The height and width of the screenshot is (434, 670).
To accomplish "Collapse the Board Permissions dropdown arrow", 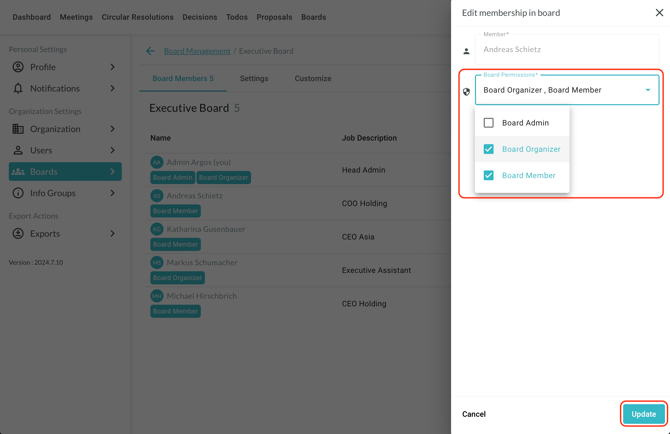I will pyautogui.click(x=648, y=90).
